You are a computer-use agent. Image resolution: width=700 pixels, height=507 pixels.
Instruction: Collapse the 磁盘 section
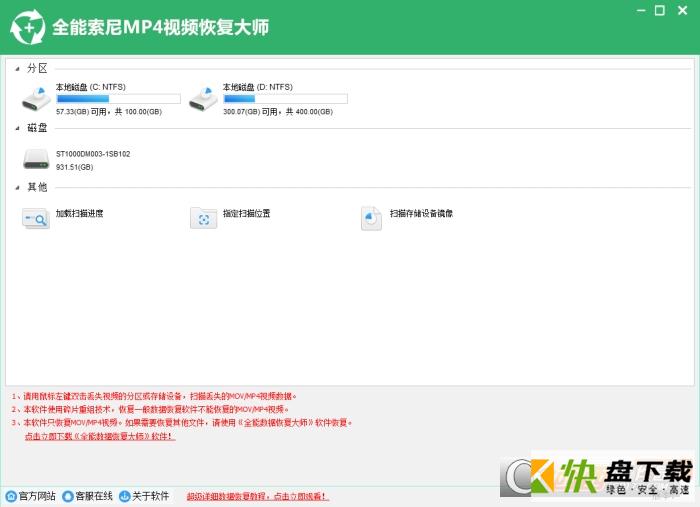pos(17,129)
